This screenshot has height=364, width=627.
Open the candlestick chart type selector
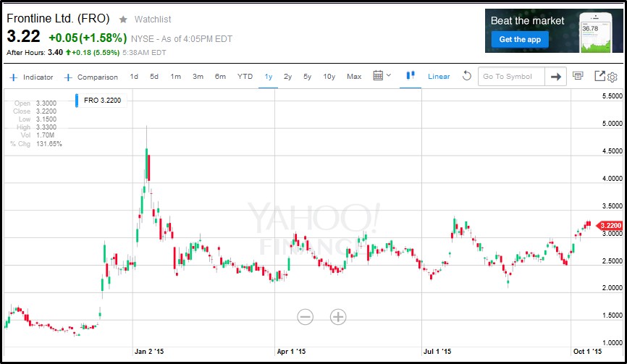(411, 75)
